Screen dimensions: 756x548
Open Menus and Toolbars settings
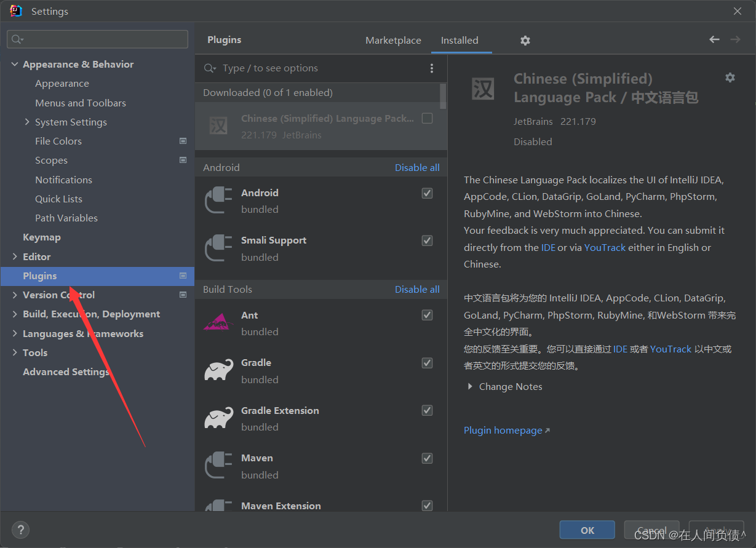81,103
